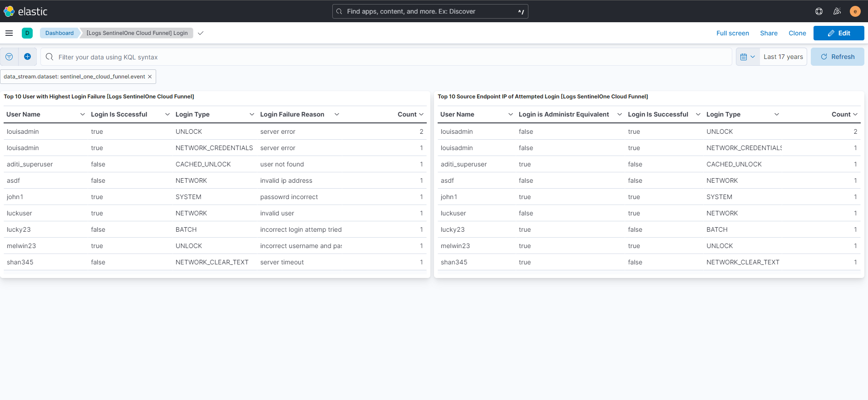Go to the Dashboard breadcrumb
Screen dimensions: 868x400
[59, 33]
